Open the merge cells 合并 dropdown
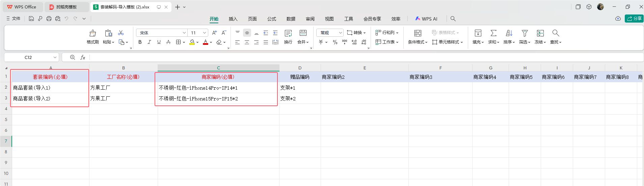Viewport: 644px width, 186px height. coord(303,42)
